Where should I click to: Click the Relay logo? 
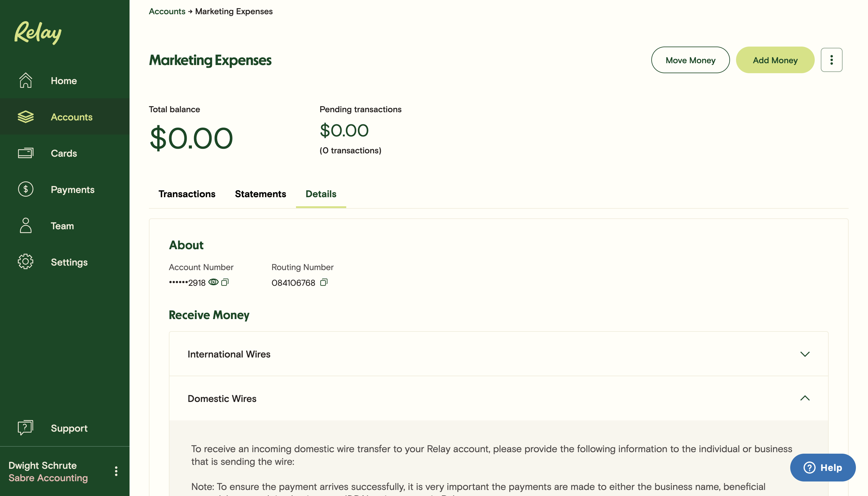point(38,32)
